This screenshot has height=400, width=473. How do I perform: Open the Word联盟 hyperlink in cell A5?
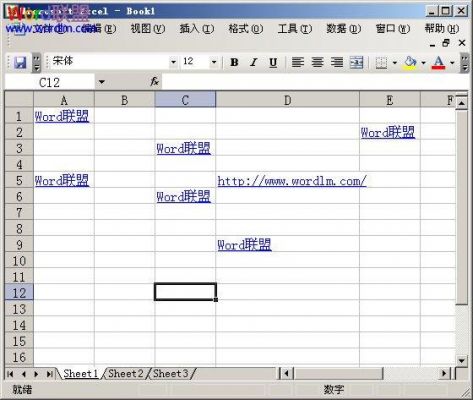62,180
